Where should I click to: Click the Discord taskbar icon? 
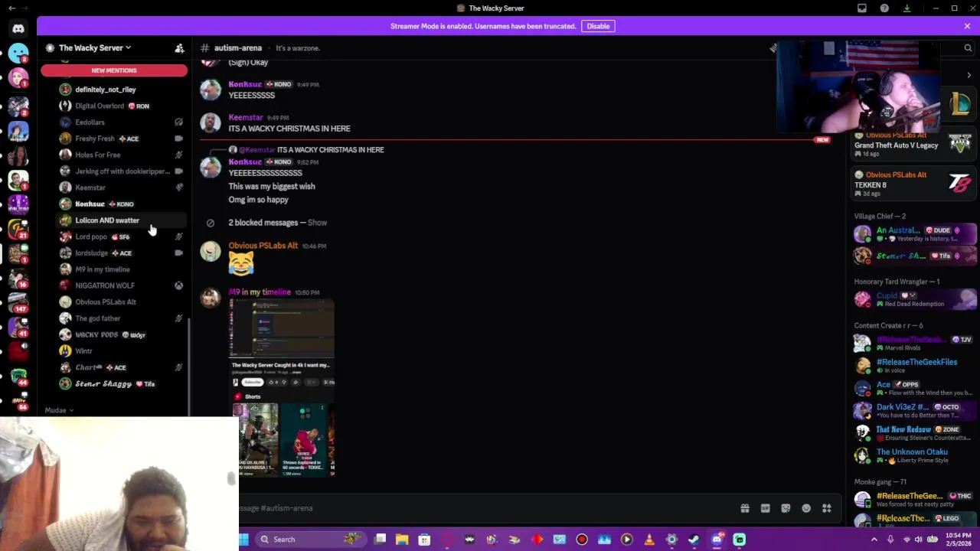pos(717,540)
